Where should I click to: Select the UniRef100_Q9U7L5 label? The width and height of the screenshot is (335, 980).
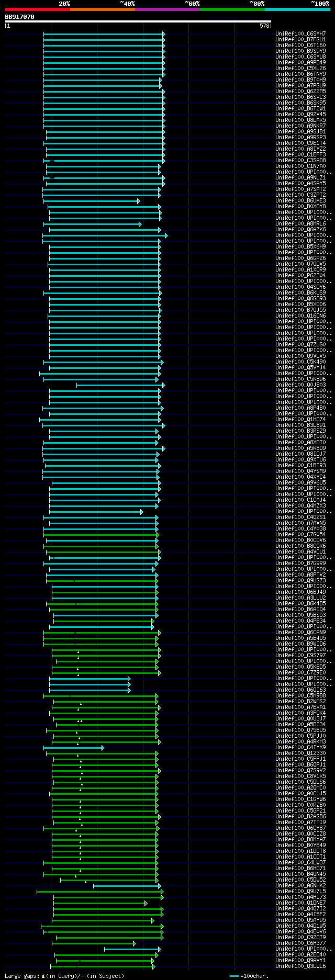(300, 892)
